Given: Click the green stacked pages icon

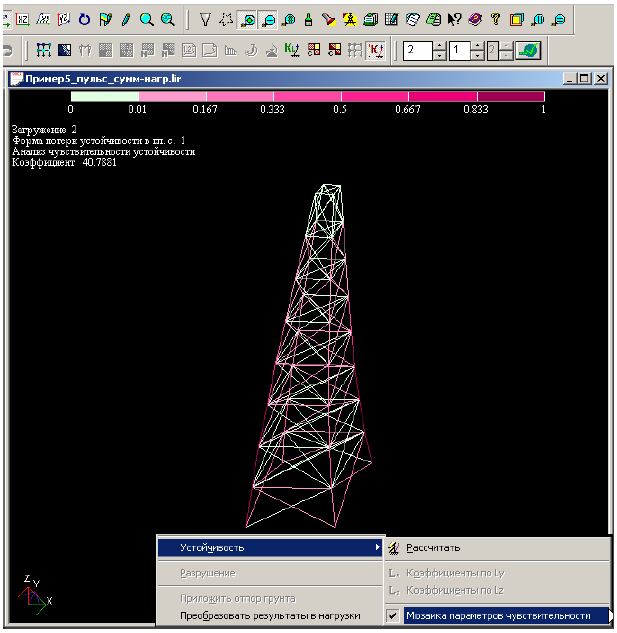Looking at the screenshot, I should 370,19.
